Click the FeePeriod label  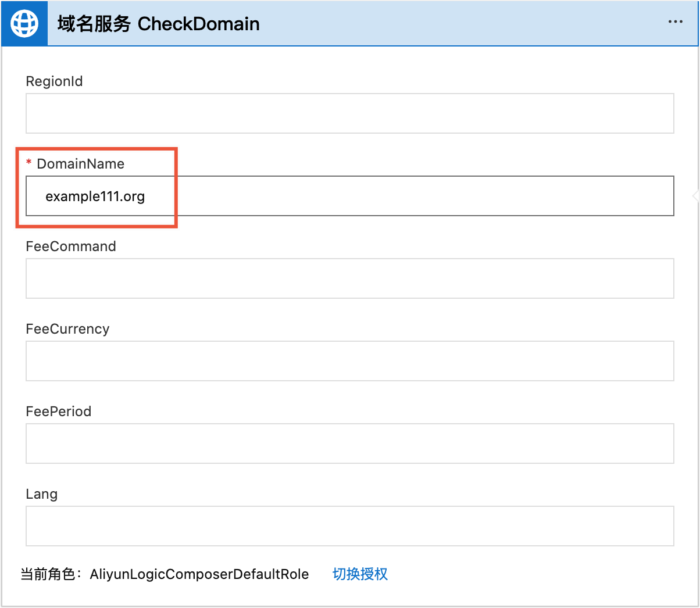click(59, 412)
